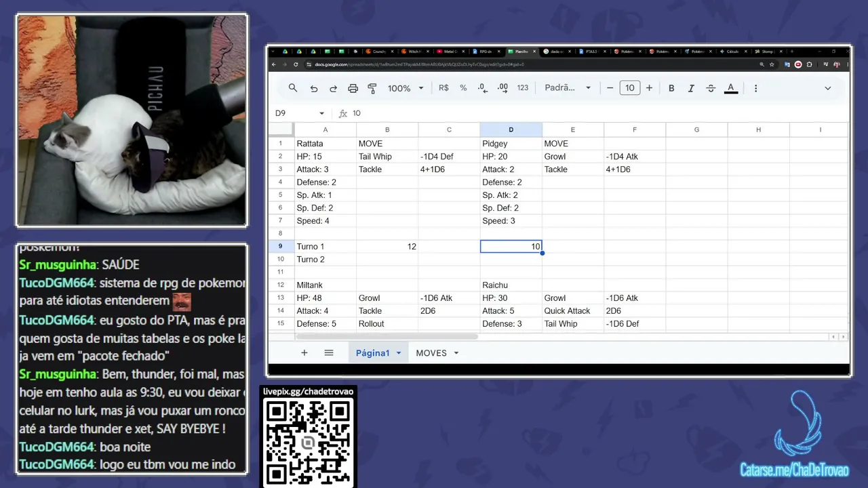
Task: Select the Miltank cell
Action: (x=325, y=285)
